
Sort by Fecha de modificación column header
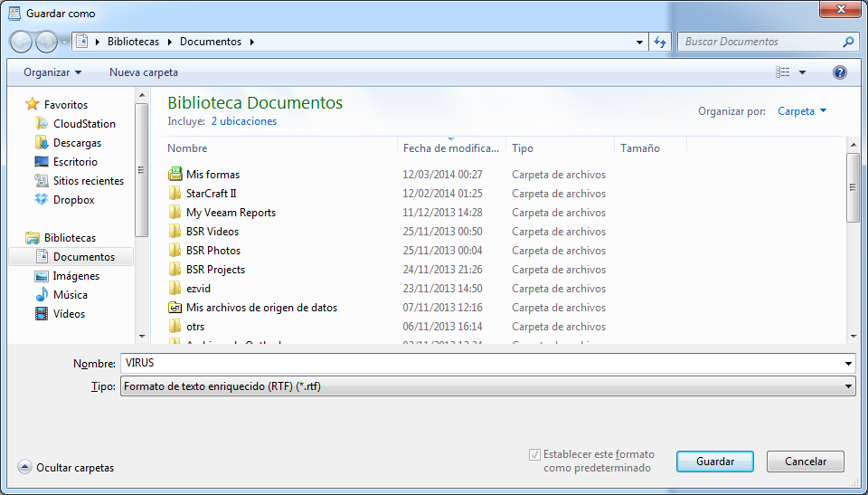tap(452, 148)
